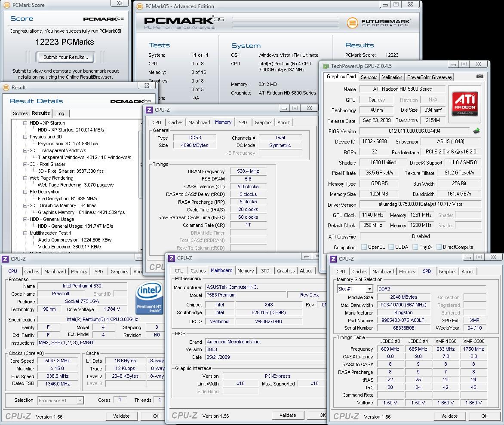Viewport: 504px width, 425px height.
Task: Collapse the 3D - Pixel Shader node
Action: coord(25,165)
